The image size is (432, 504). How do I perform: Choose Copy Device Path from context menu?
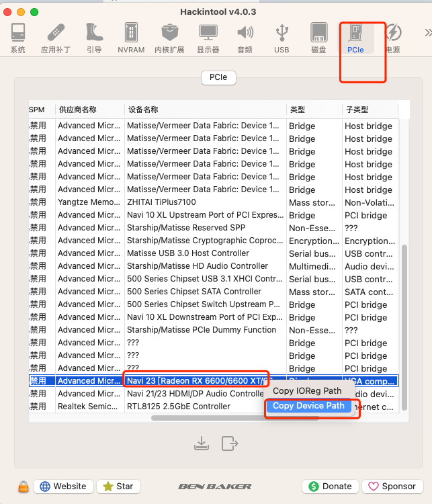308,406
